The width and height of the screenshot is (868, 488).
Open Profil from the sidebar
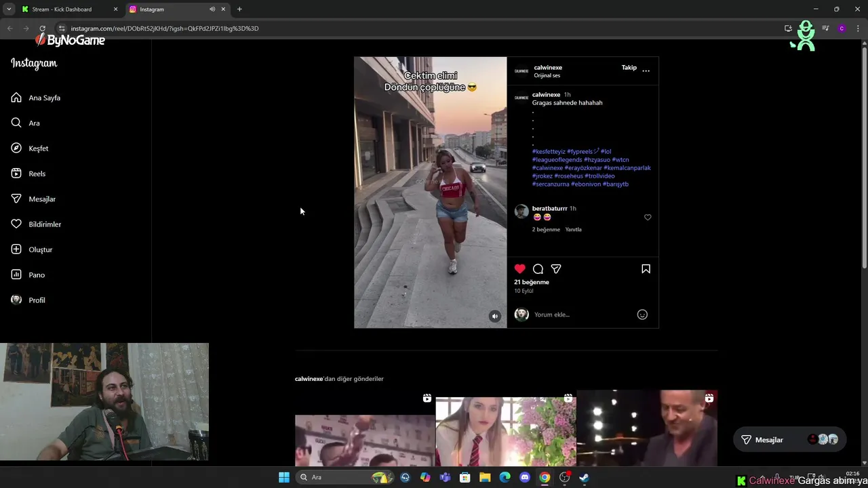28,300
